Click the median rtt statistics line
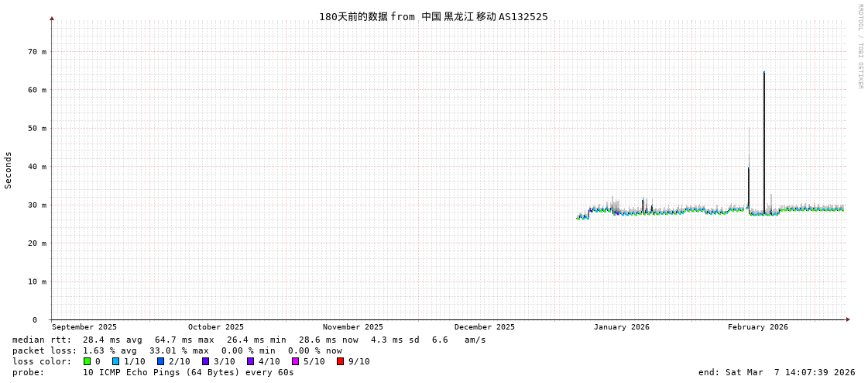The image size is (868, 383). [249, 340]
